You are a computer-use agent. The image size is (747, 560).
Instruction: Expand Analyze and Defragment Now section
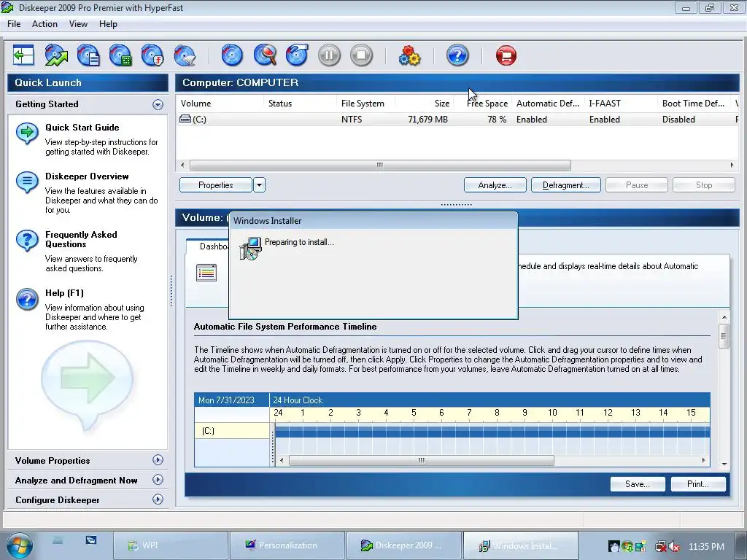pos(158,480)
